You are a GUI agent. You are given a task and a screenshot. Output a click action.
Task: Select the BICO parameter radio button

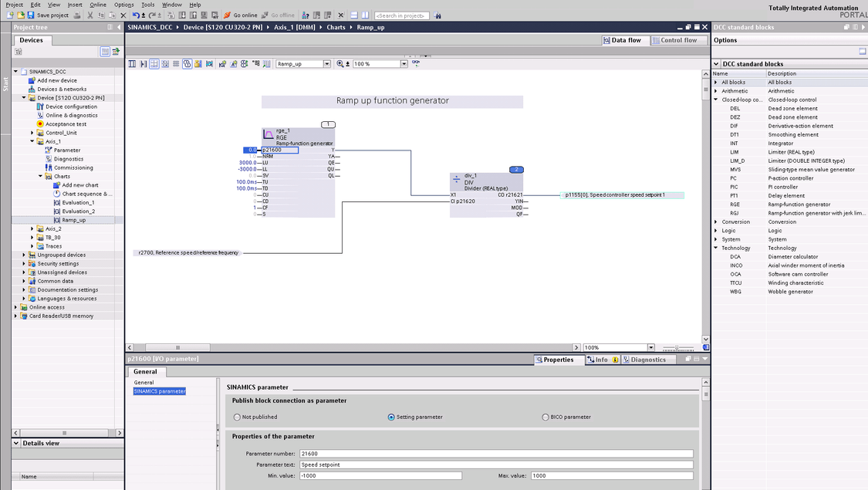click(x=545, y=417)
